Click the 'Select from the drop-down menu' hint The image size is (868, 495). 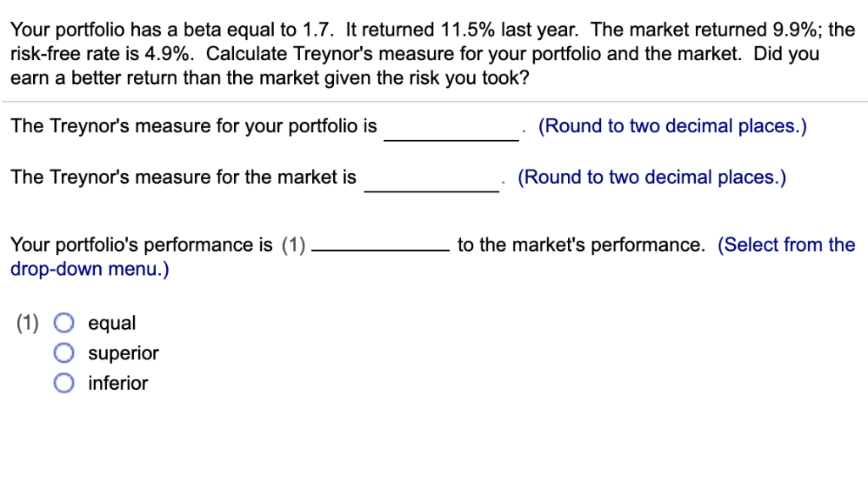click(x=787, y=244)
